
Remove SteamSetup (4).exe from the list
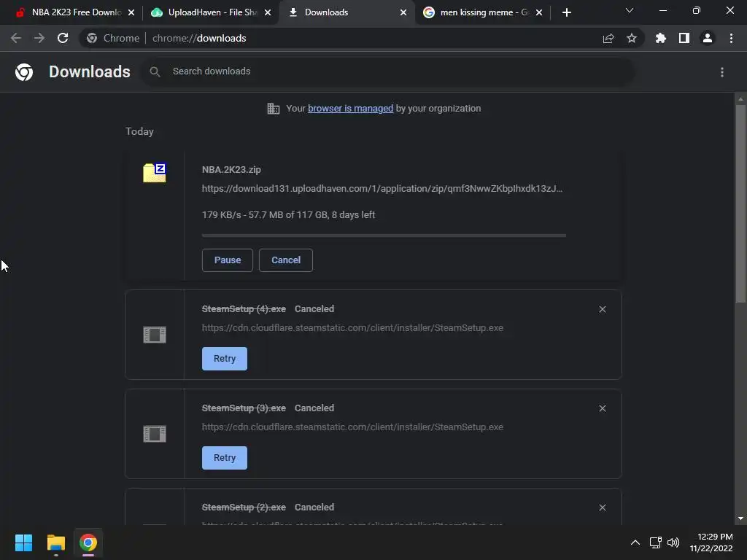[603, 309]
